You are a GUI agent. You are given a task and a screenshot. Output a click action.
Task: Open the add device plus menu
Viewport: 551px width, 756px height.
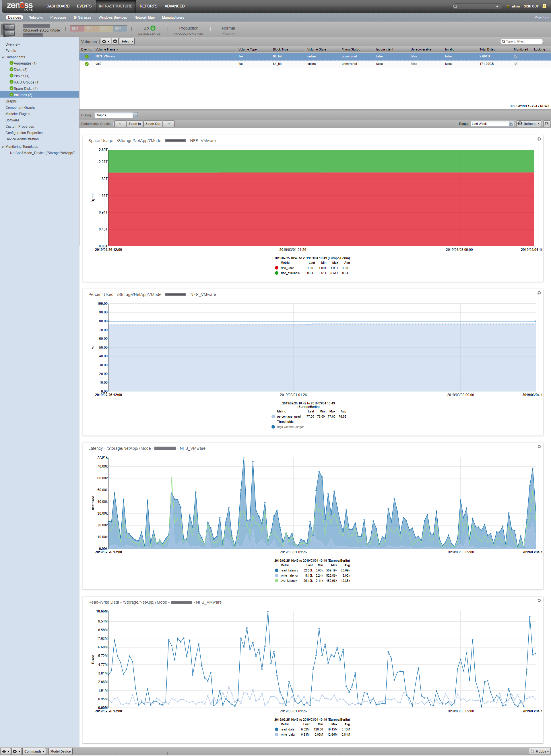(x=5, y=751)
